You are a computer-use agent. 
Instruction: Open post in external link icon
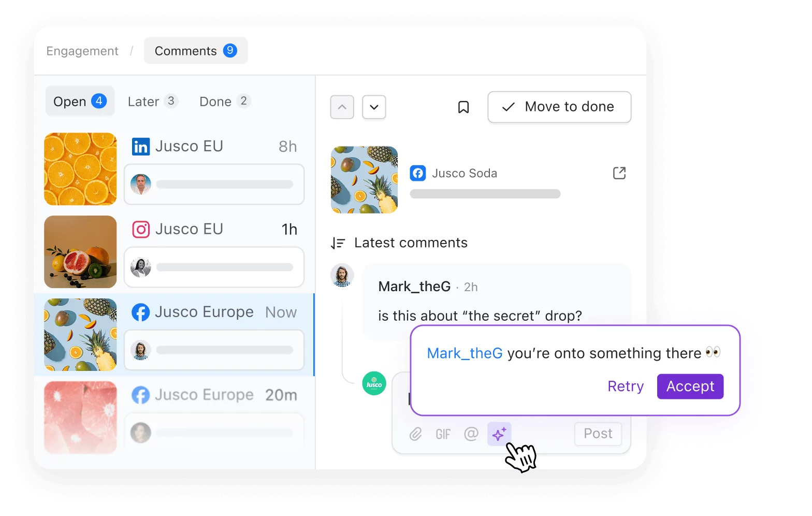click(x=619, y=173)
